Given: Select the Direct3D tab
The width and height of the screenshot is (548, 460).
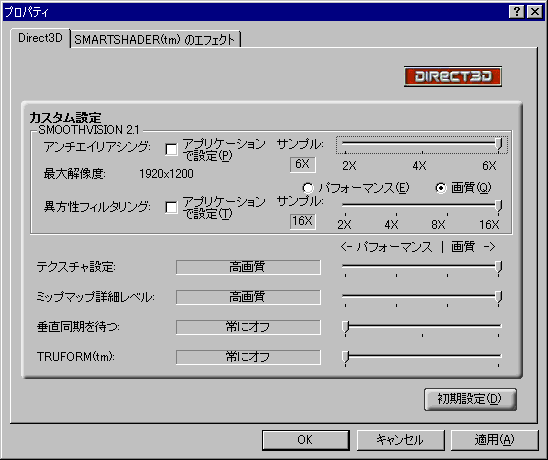Looking at the screenshot, I should [x=40, y=38].
